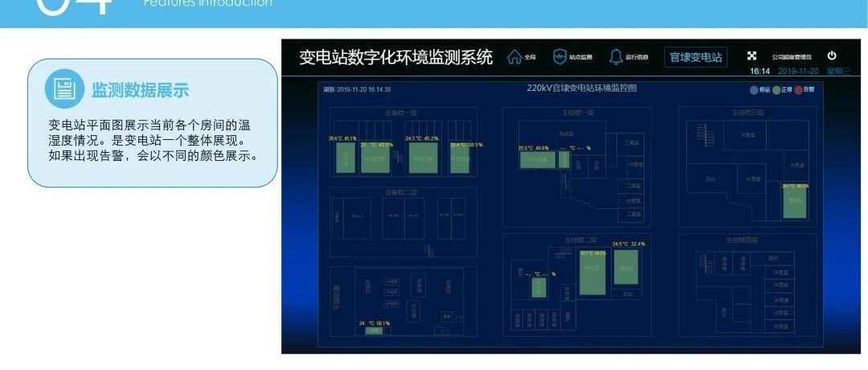
Task: Open 站点监测 shield monitoring icon
Action: [559, 57]
